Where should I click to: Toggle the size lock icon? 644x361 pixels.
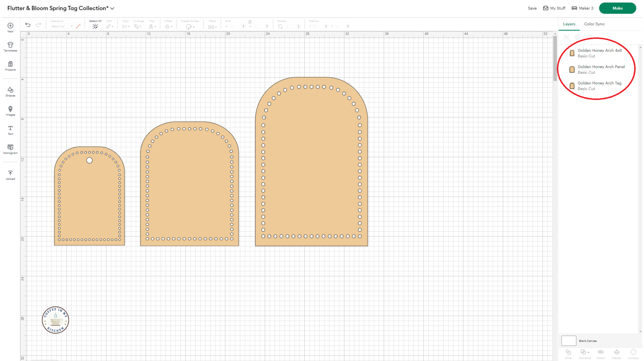250,22
